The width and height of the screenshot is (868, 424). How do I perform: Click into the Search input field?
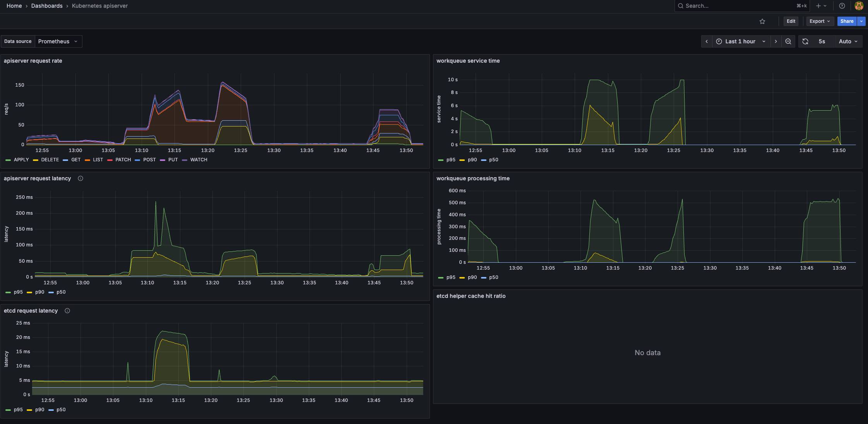click(735, 6)
